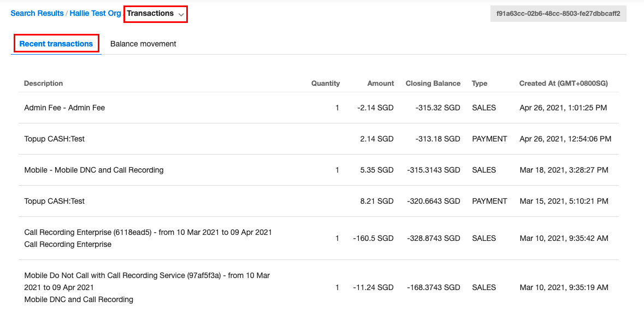Click the Transactions breadcrumb title
Image resolution: width=644 pixels, height=313 pixels.
tap(150, 13)
